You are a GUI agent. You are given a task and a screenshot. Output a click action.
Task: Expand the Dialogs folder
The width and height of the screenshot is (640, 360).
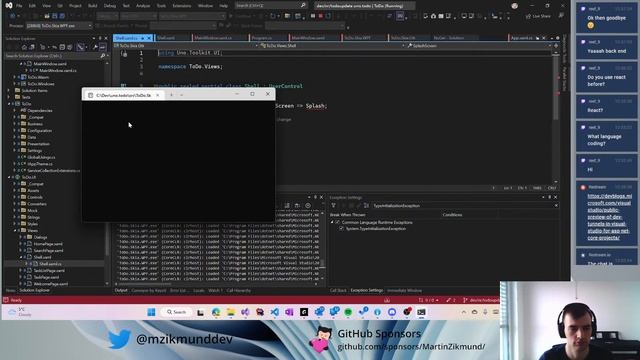click(20, 237)
